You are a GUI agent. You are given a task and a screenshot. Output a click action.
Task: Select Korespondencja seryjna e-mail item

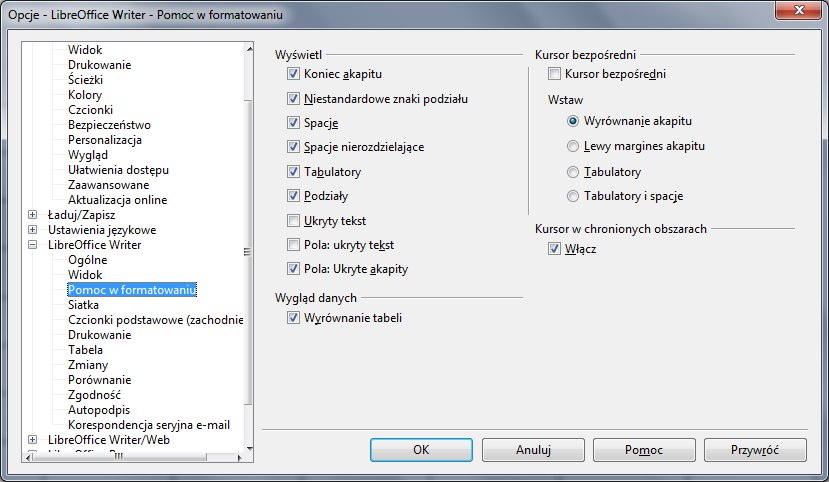coord(149,425)
